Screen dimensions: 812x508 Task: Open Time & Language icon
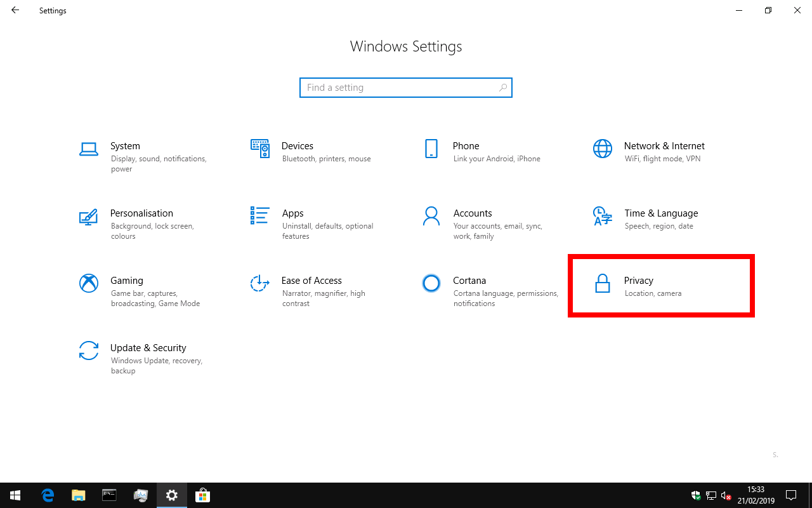point(602,216)
